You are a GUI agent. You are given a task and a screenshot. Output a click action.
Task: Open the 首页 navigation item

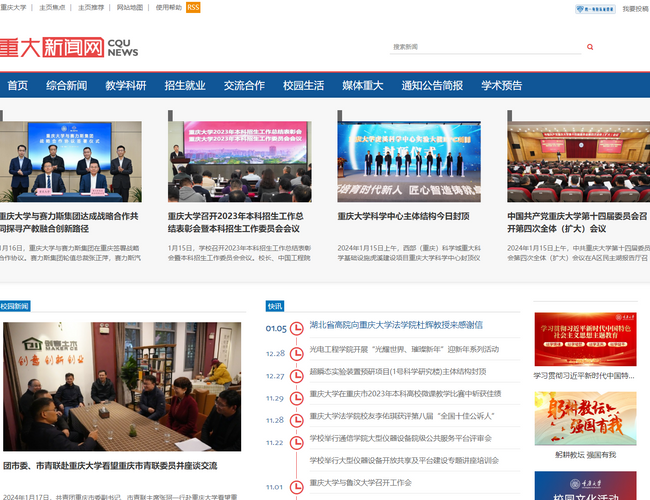pyautogui.click(x=17, y=85)
